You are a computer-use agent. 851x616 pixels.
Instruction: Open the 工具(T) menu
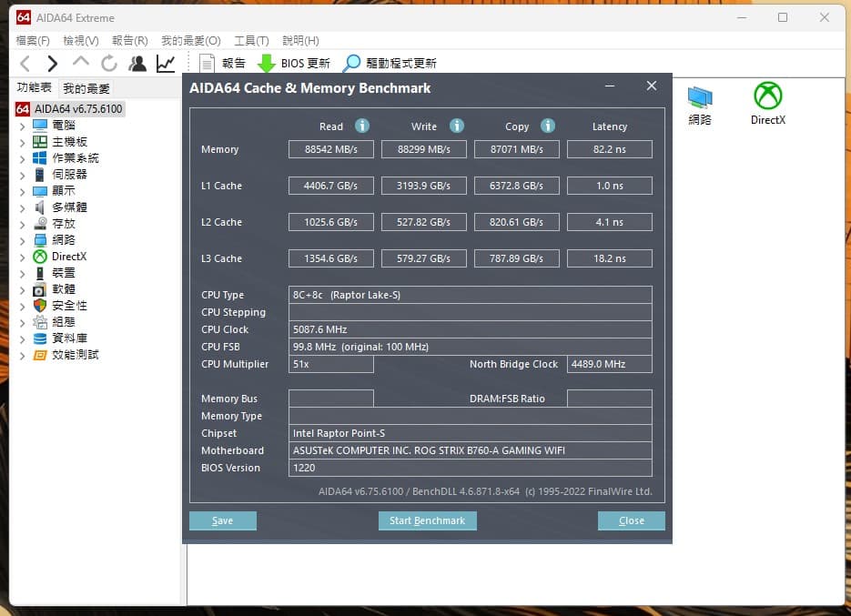[251, 41]
